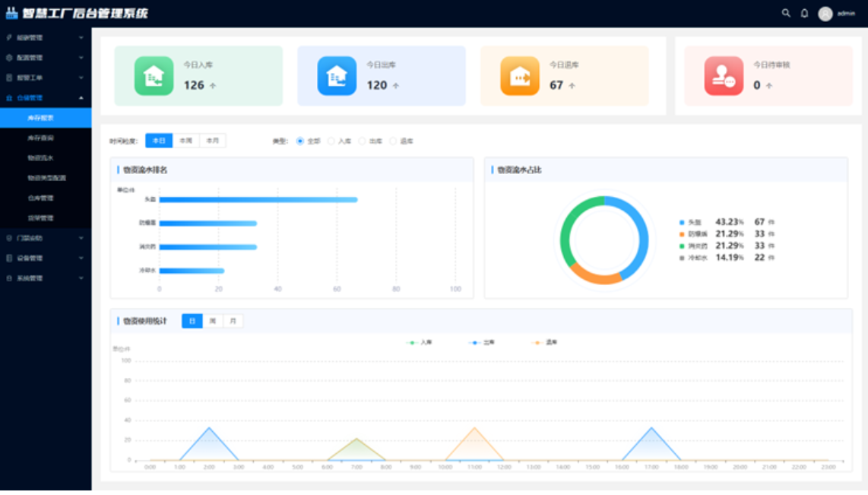The image size is (868, 495).
Task: Click the orange 今日退库 icon
Action: pyautogui.click(x=520, y=76)
